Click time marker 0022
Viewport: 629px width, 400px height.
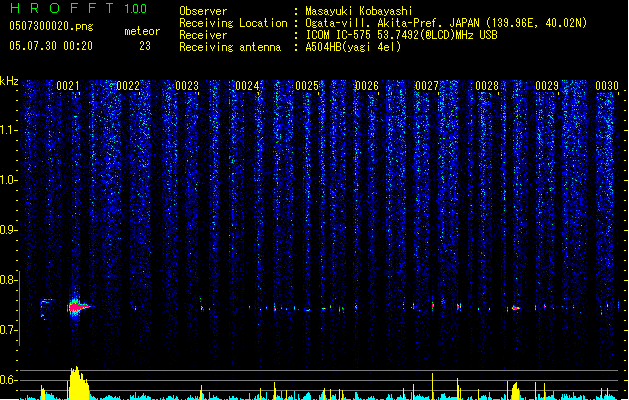128,86
